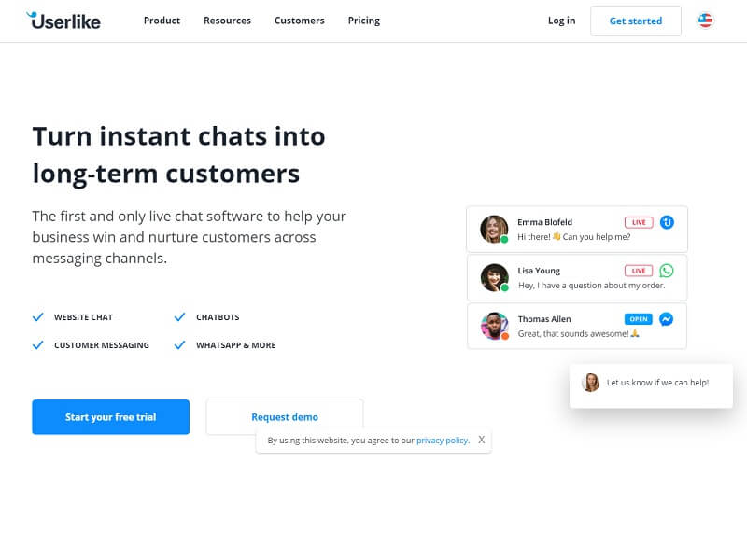Click Emma Blofeld's avatar photo
The height and width of the screenshot is (560, 747).
click(494, 229)
